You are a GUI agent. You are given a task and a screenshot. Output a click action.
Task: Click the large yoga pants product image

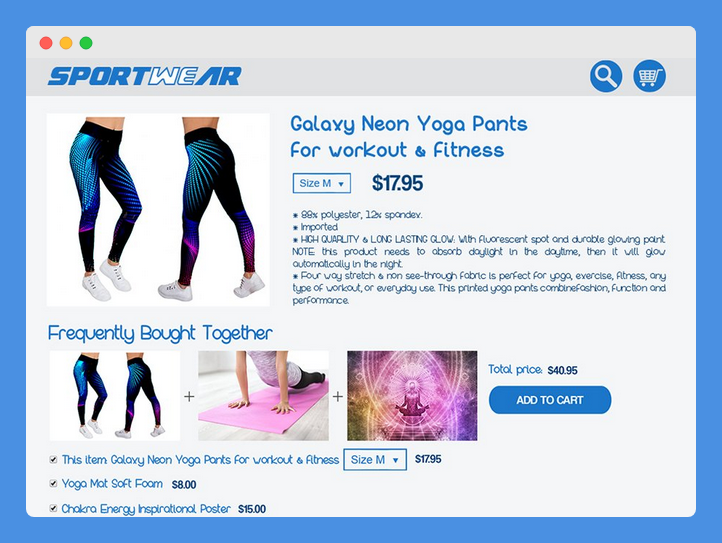coord(158,210)
